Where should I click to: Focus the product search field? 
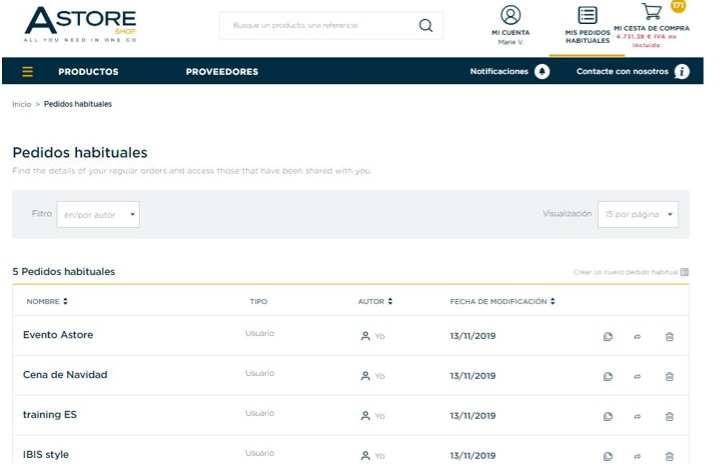pos(321,25)
